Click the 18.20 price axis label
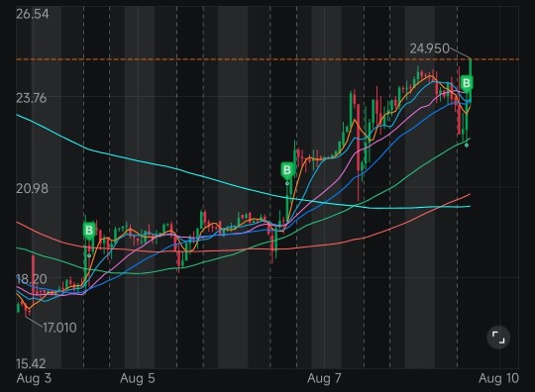535x392 pixels. (32, 279)
